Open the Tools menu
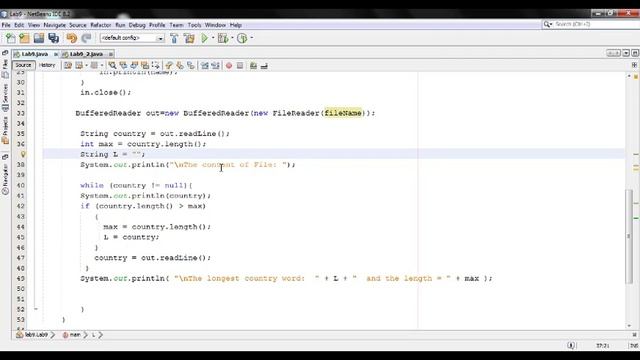Viewport: 640px width, 360px height. point(194,25)
